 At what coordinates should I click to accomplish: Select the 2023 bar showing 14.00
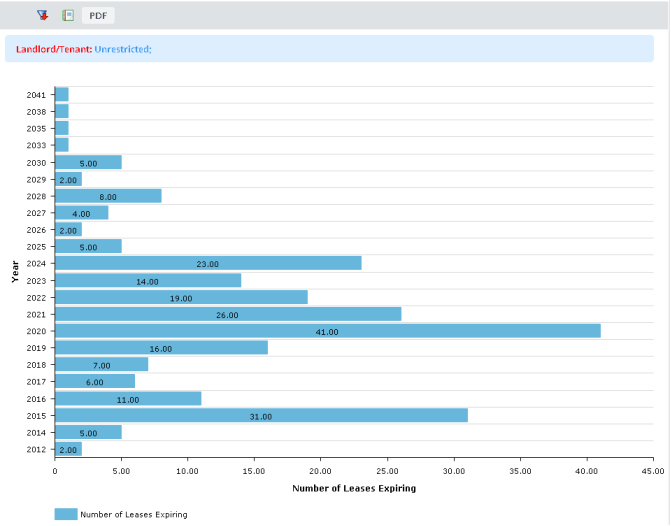pos(148,280)
